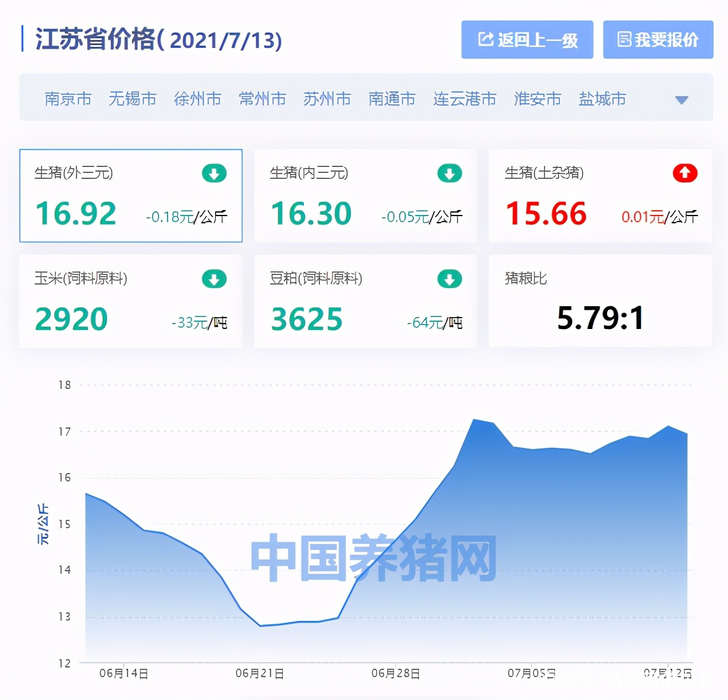The width and height of the screenshot is (728, 700).
Task: Click the down arrow icon on 豆粕(饲料原料) card
Action: tap(449, 279)
